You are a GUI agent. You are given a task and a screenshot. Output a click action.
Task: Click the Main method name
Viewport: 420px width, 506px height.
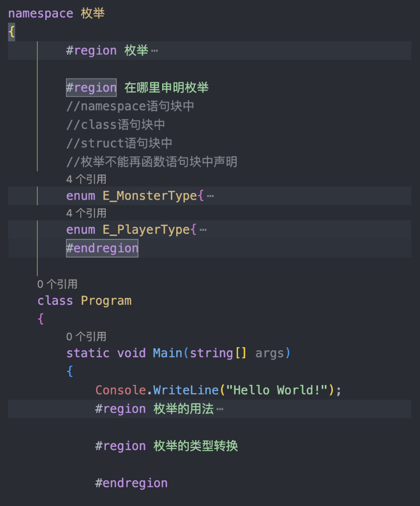[x=168, y=353]
